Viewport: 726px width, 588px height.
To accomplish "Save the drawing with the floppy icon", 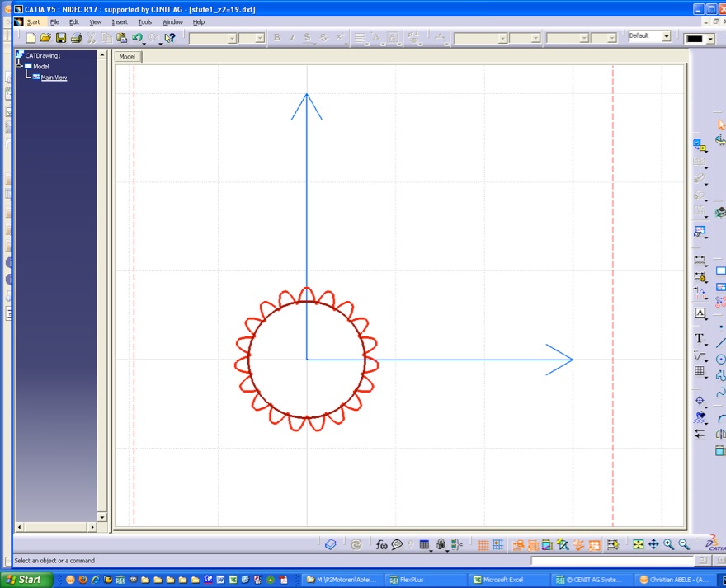I will coord(61,38).
